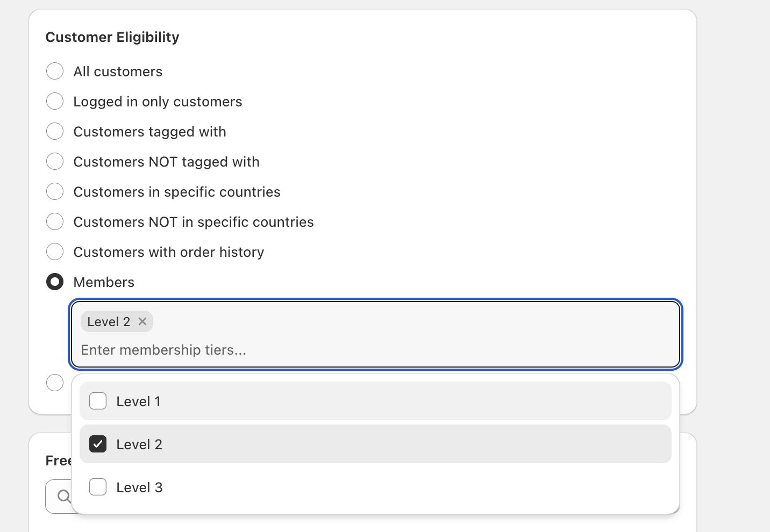Check the Level 1 checkbox
The image size is (770, 532).
[x=98, y=401]
